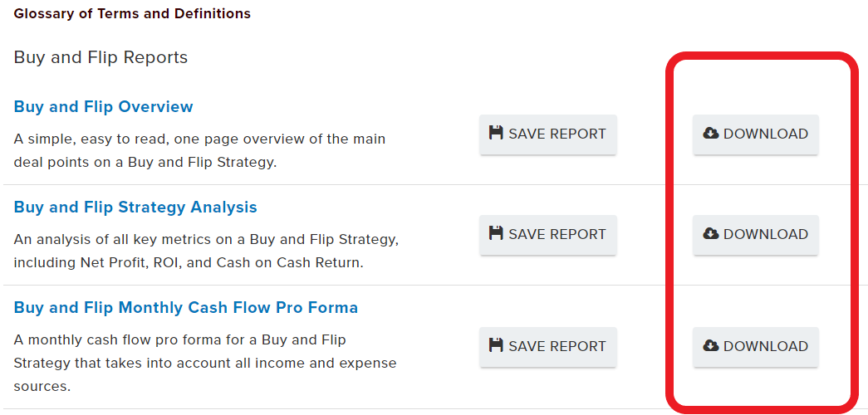Screen dimensions: 868x415
Task: Save the Strategy Analysis report
Action: click(x=548, y=235)
